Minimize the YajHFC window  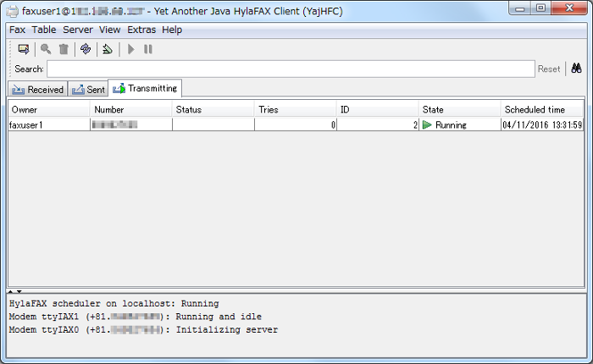[x=520, y=8]
